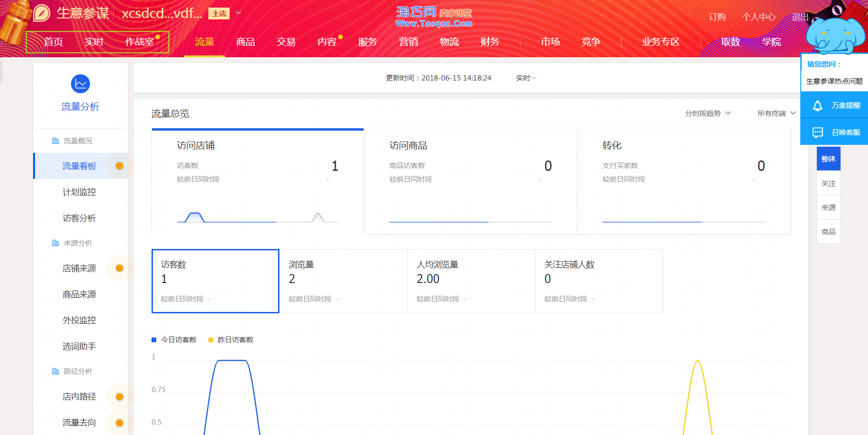This screenshot has height=435, width=868.
Task: Jump to 来源 section anchor
Action: pos(828,208)
